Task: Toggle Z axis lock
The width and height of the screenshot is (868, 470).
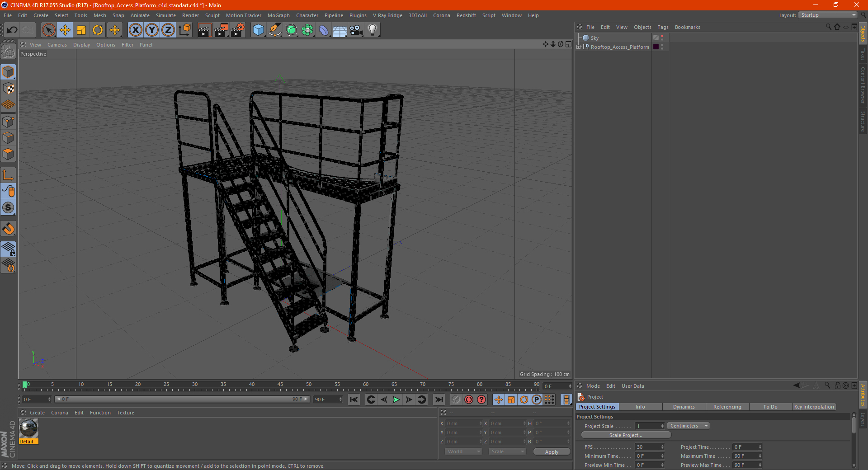Action: pyautogui.click(x=168, y=30)
